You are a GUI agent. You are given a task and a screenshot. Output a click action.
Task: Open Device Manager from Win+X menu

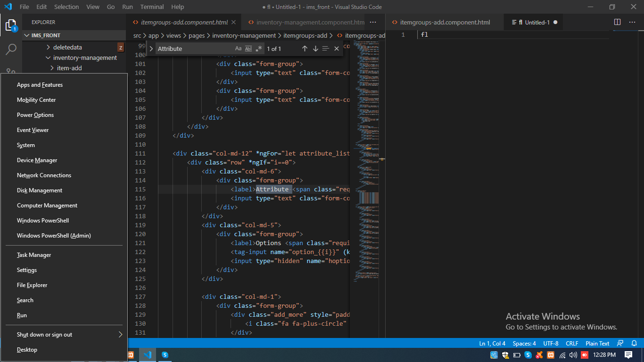point(64,160)
